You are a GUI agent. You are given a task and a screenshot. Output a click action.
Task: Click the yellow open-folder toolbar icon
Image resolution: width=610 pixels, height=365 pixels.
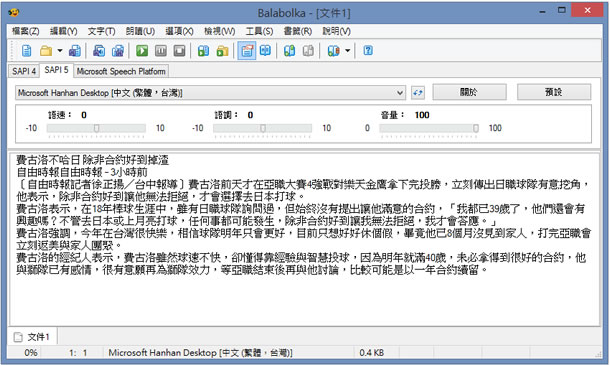click(46, 51)
